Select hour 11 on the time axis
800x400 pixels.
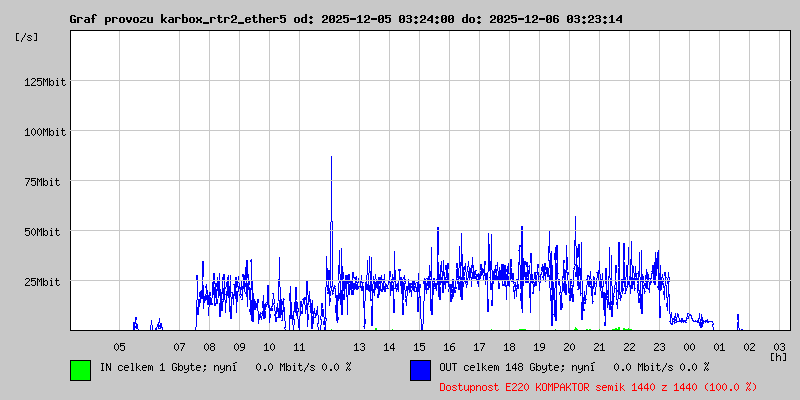299,346
